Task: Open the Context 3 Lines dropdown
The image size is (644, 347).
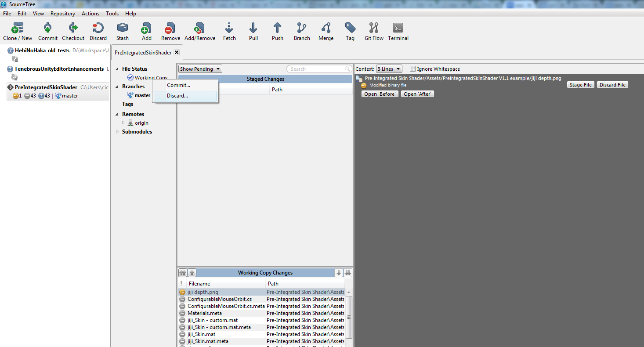Action: [389, 69]
